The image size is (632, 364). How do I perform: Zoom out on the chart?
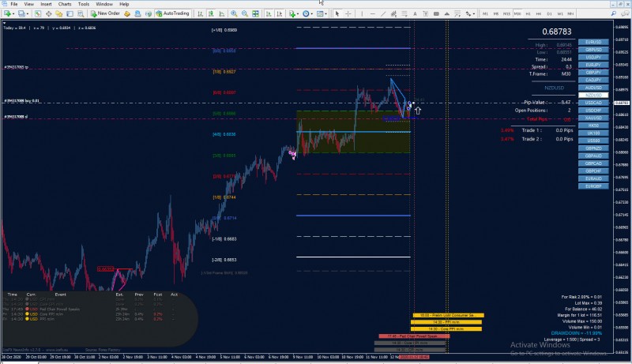click(245, 13)
